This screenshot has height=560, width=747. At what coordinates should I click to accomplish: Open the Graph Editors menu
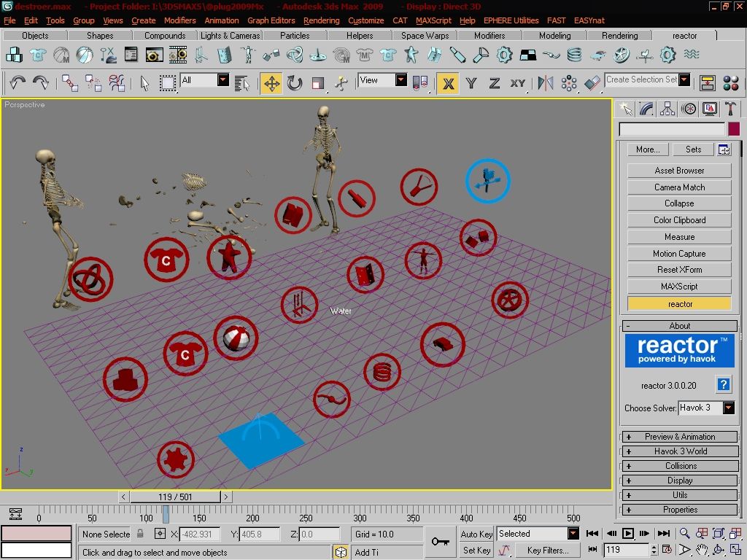271,20
